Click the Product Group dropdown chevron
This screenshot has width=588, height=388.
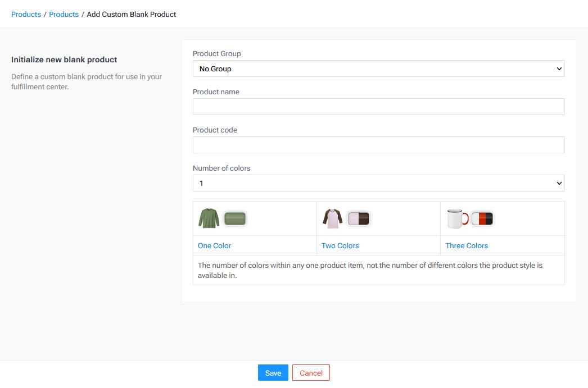tap(559, 68)
